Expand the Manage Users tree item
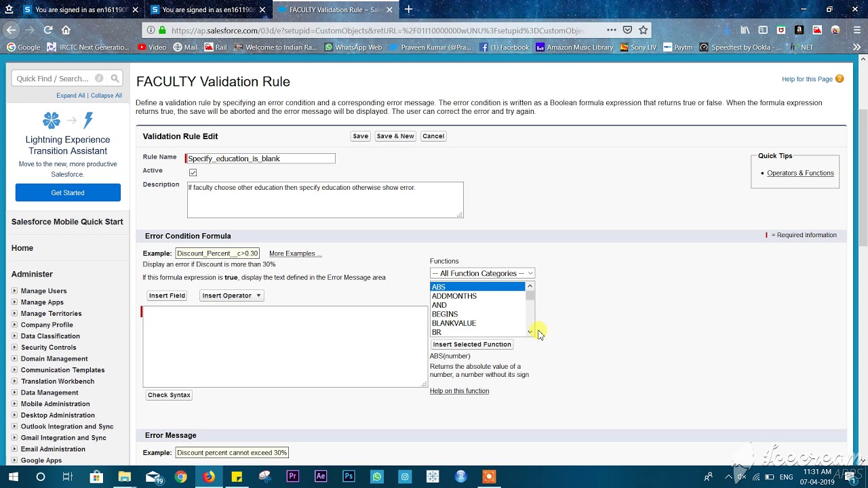Screen dimensions: 868x488 click(x=14, y=291)
